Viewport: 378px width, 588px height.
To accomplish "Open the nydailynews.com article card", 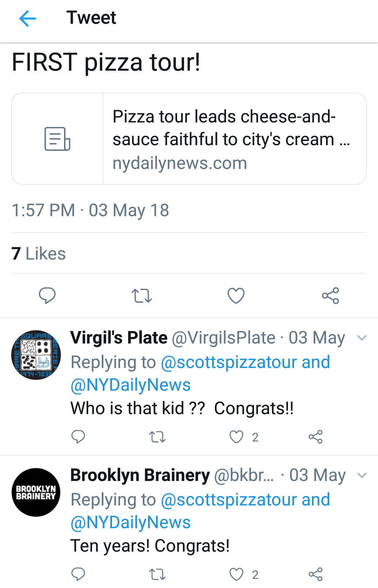I will (x=189, y=139).
